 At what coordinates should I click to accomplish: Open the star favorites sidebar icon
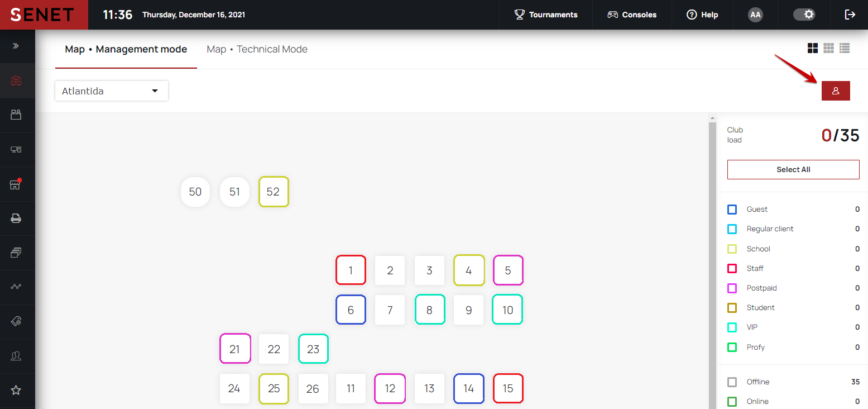16,390
